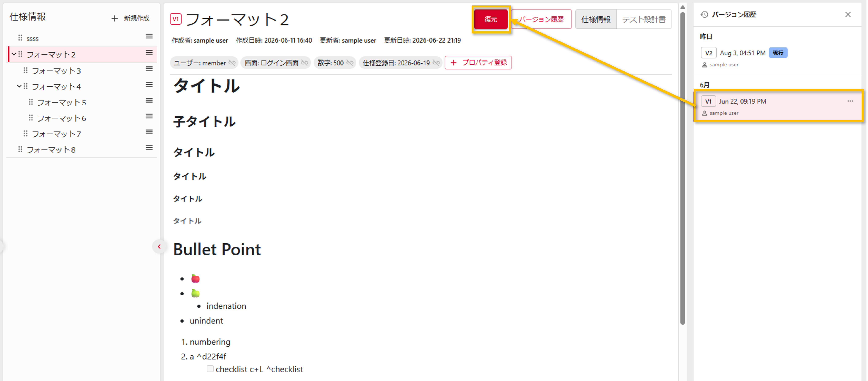Open the バージョン履歴 button
This screenshot has height=381, width=868.
(x=541, y=19)
